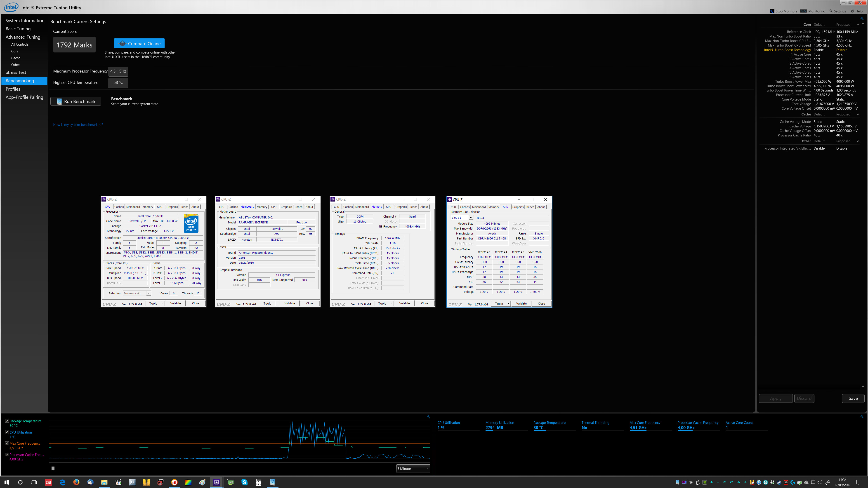Select All Controls under Advanced Tuning
The image size is (868, 488).
coord(20,45)
